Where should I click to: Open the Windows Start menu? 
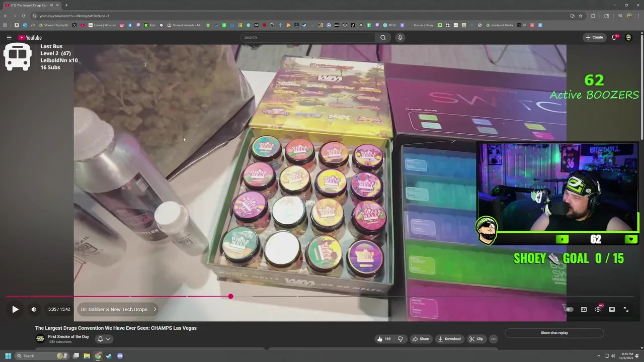pos(8,356)
